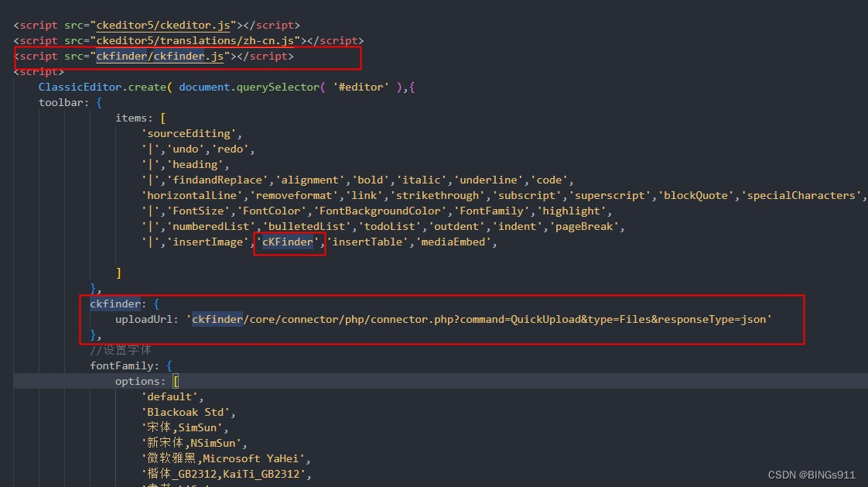Click the 'subscript' string
Screen dimensions: 868x487
pyautogui.click(x=526, y=196)
